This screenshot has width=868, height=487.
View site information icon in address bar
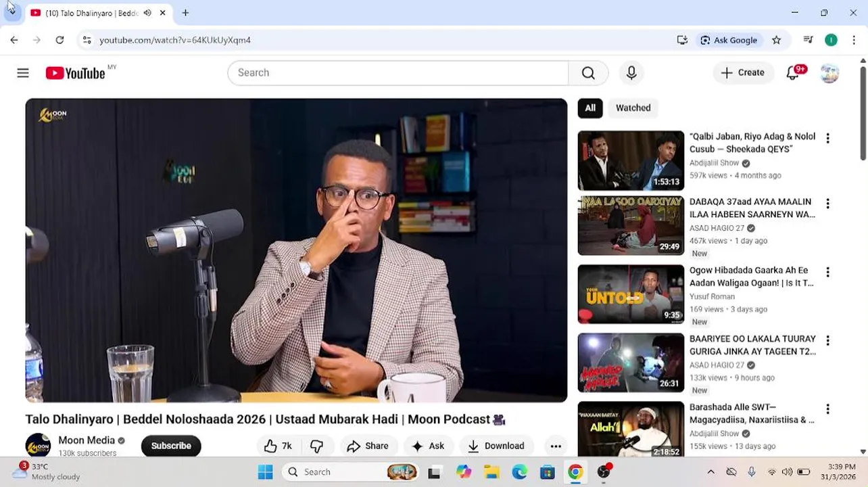point(87,40)
